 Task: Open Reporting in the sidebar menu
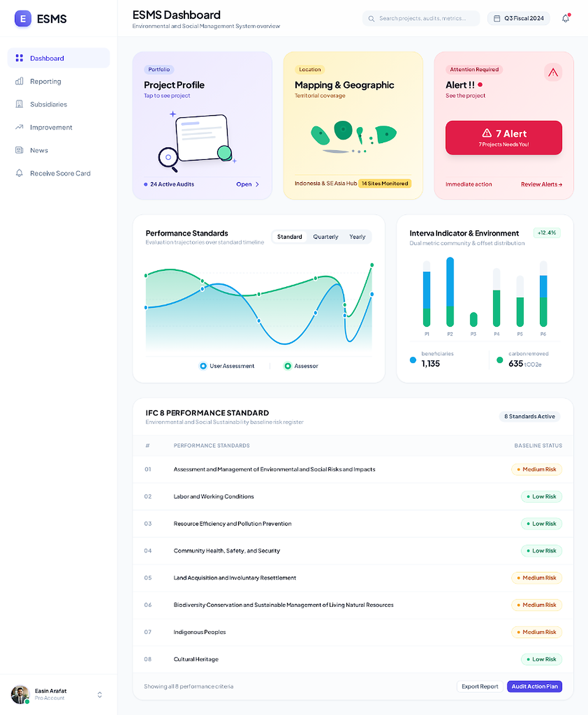tap(59, 81)
